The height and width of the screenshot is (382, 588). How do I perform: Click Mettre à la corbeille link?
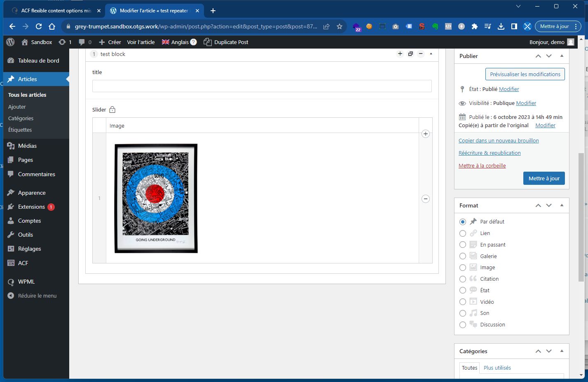tap(482, 165)
